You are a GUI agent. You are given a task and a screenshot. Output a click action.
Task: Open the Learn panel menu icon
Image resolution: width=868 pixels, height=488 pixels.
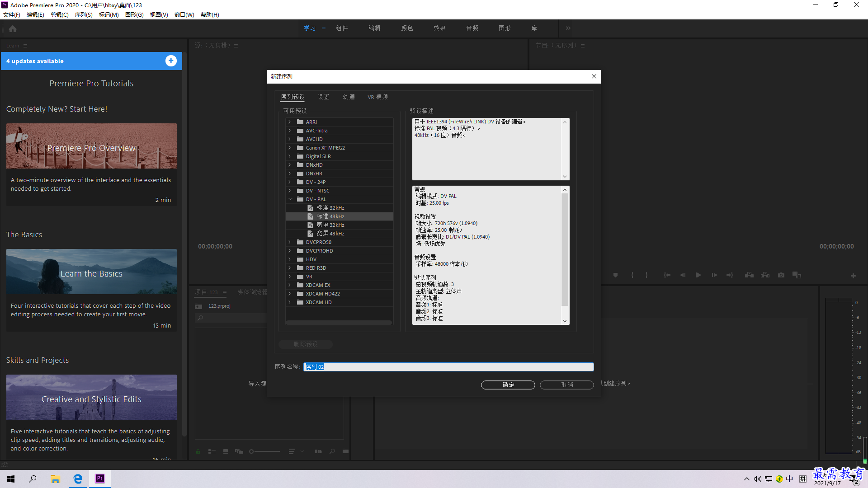click(25, 46)
